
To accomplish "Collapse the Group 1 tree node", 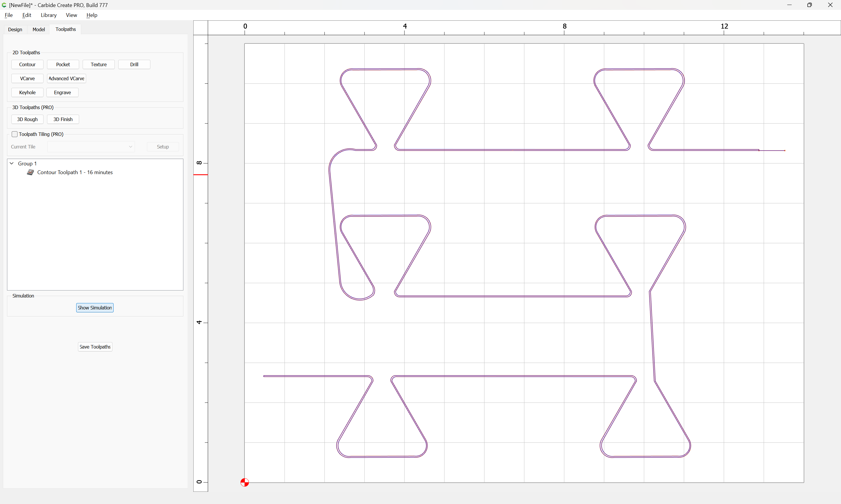I will point(12,163).
